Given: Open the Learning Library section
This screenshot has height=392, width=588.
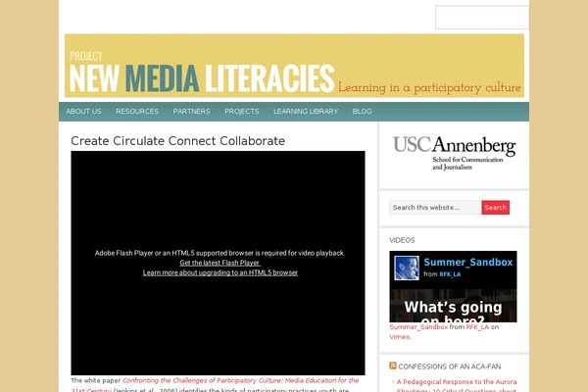Looking at the screenshot, I should pos(306,112).
